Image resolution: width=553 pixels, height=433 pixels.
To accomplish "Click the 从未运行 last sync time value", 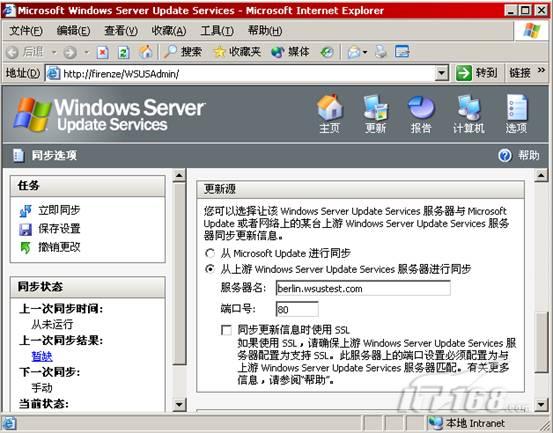I will 52,324.
